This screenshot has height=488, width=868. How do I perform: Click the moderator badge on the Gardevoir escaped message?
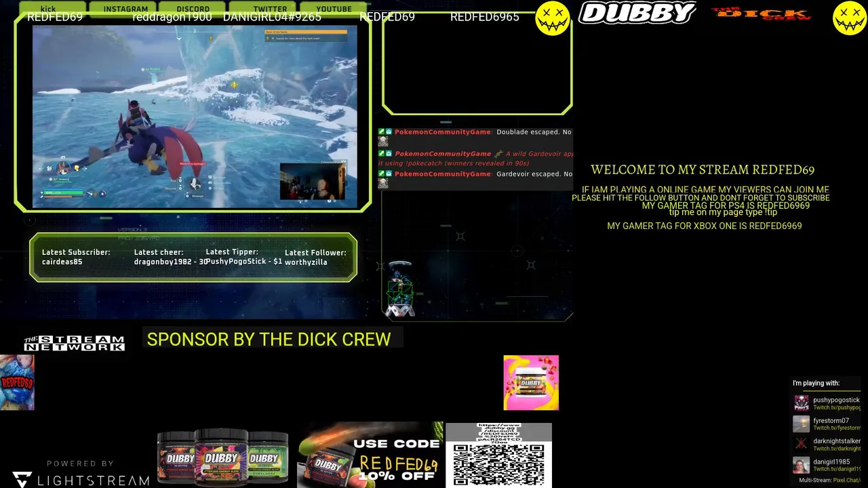coord(382,174)
